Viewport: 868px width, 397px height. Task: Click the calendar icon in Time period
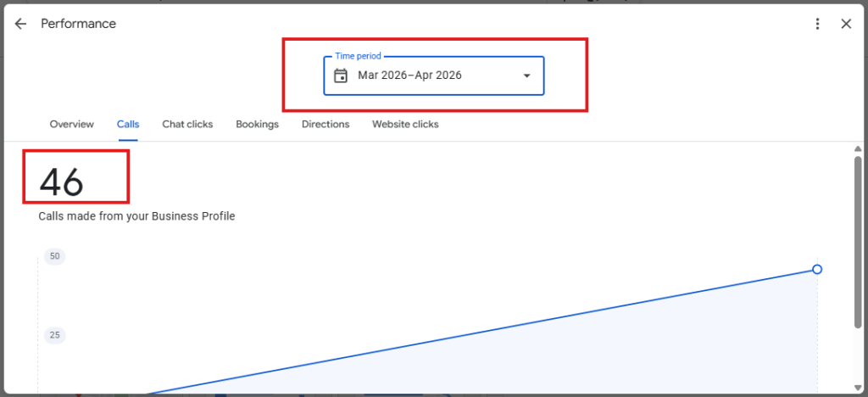341,75
